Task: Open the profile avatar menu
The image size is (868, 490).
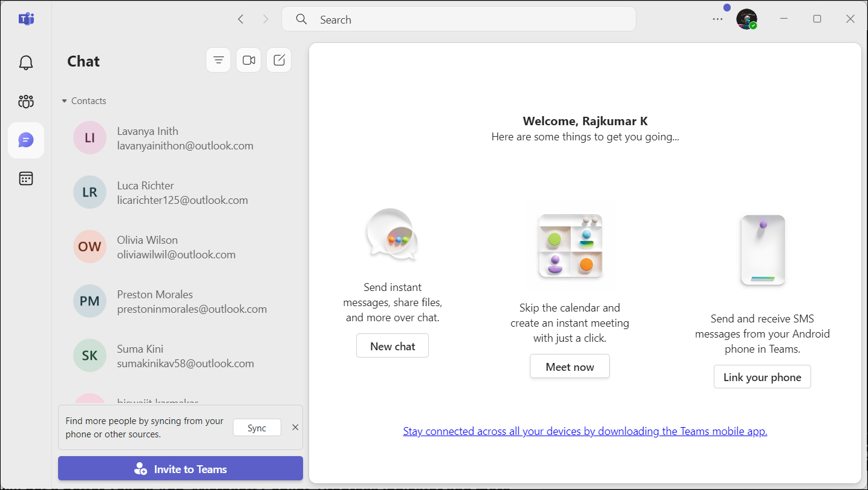Action: (746, 19)
